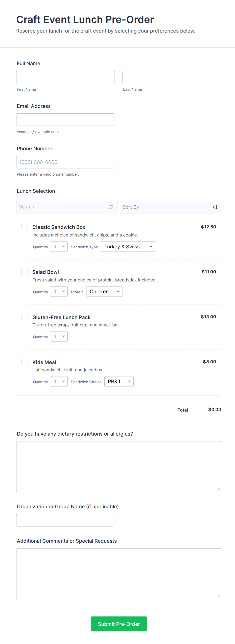Image resolution: width=235 pixels, height=644 pixels.
Task: Select the Phone Number input
Action: coord(65,162)
